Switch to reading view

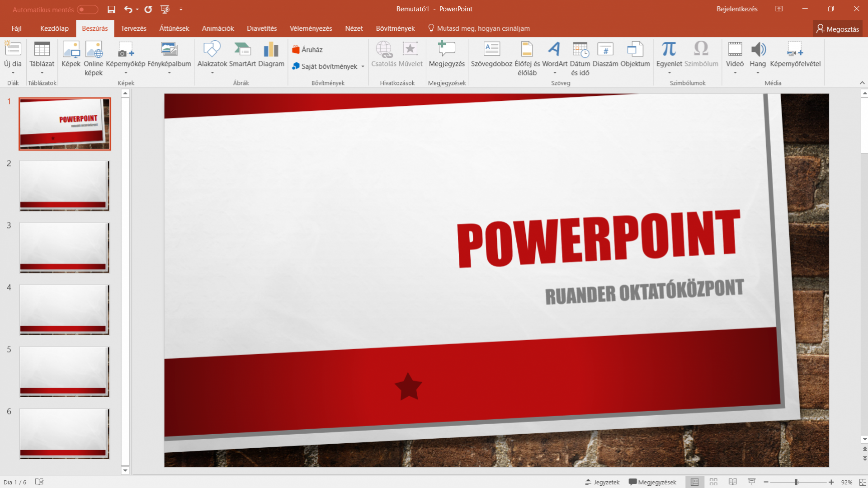pos(733,482)
